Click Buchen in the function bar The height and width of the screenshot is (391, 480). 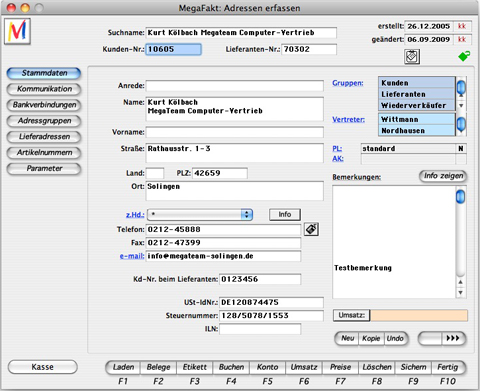[x=231, y=367]
